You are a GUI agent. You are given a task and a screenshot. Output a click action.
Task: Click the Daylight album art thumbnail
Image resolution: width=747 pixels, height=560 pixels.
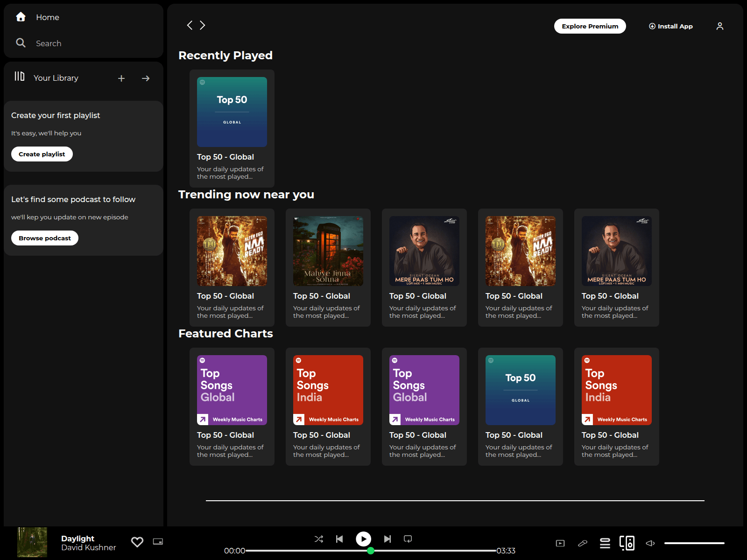click(x=32, y=542)
